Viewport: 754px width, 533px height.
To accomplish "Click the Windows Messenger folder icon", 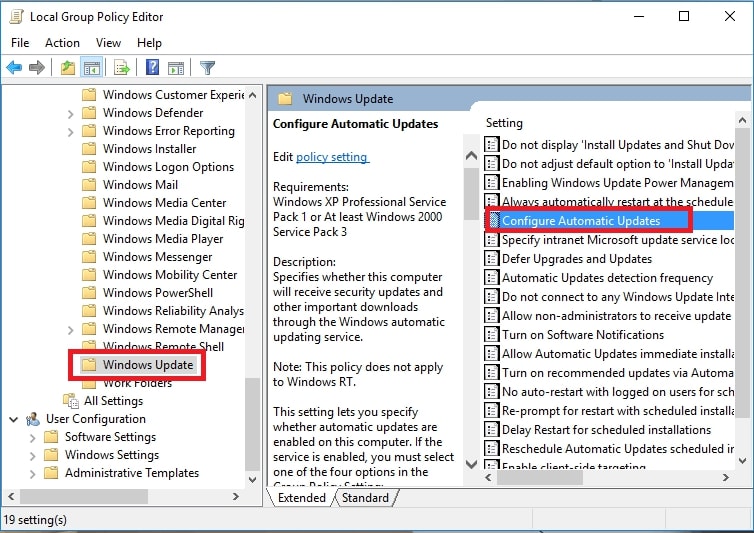I will [89, 256].
